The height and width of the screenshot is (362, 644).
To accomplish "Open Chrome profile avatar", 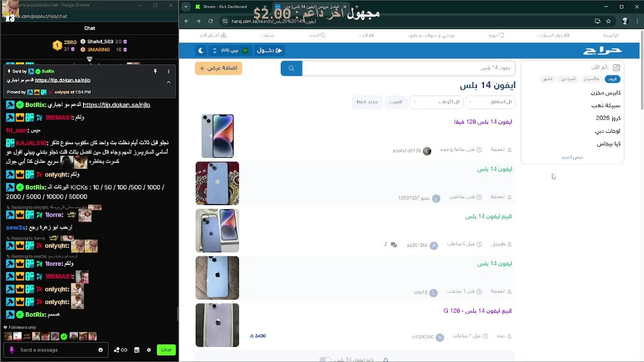I will 625,21.
